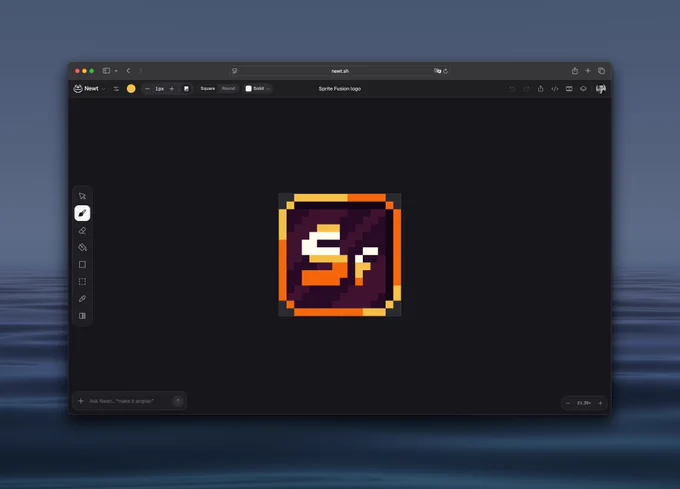680x489 pixels.
Task: Toggle the pixel-perfect icon beside brush size
Action: [186, 89]
